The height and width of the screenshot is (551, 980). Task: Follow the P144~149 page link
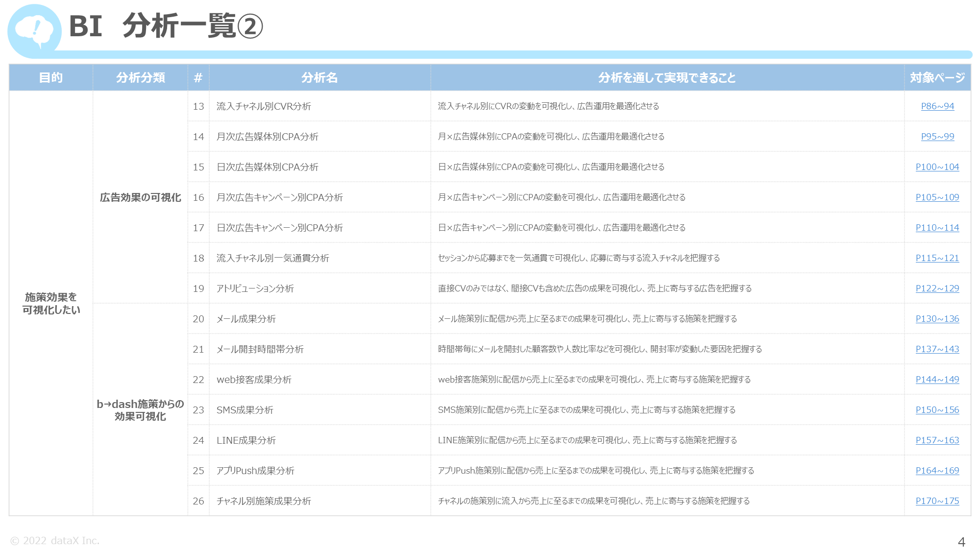(937, 380)
